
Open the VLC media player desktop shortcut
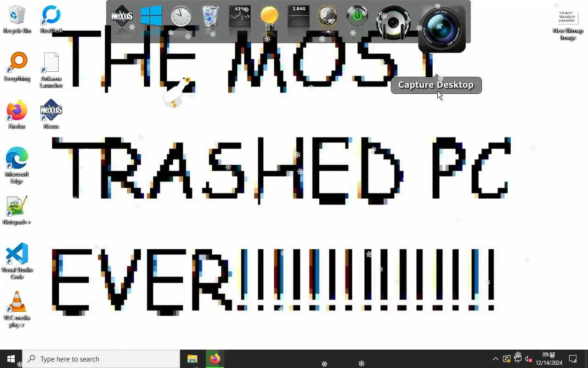coord(17,309)
